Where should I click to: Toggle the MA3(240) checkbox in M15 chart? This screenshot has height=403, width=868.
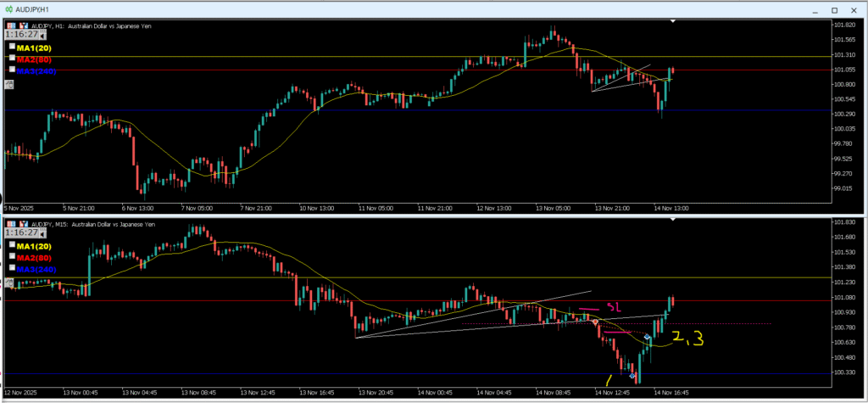[11, 268]
